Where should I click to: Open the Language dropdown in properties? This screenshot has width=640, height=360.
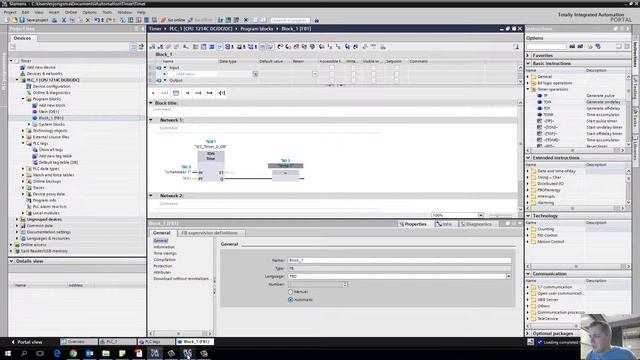[509, 276]
